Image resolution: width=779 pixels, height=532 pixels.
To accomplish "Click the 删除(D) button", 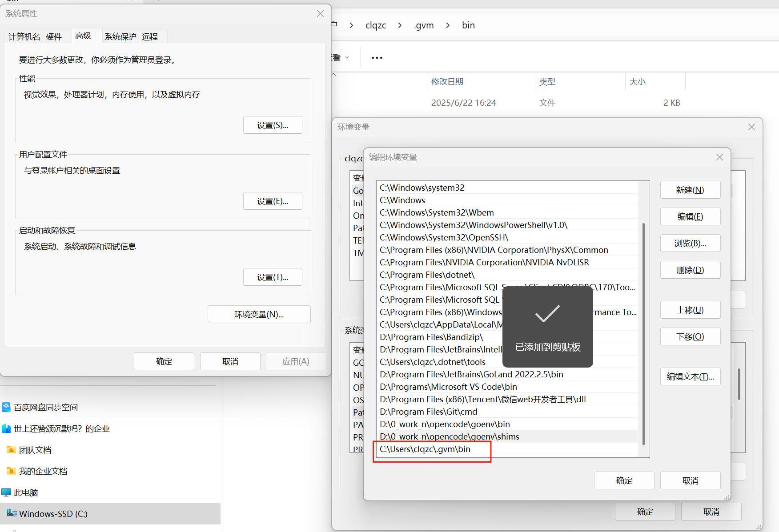I will 690,270.
